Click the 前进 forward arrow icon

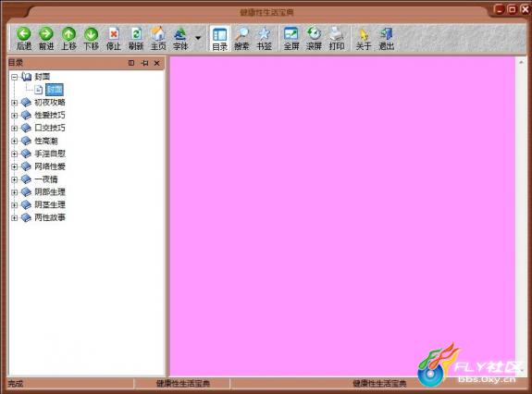tap(46, 34)
